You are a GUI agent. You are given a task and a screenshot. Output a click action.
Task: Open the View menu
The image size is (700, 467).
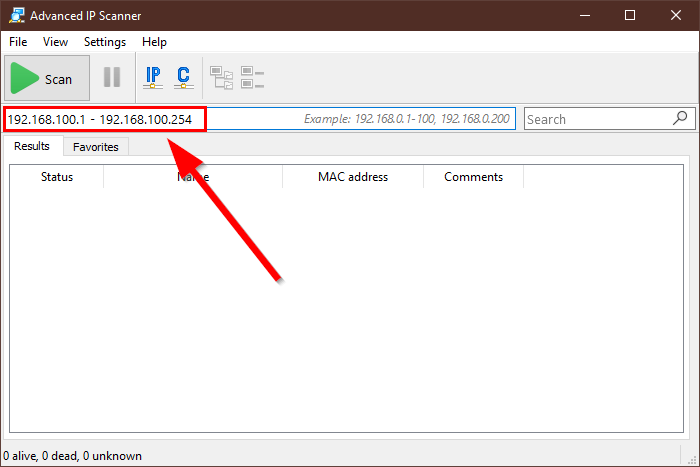click(x=55, y=42)
